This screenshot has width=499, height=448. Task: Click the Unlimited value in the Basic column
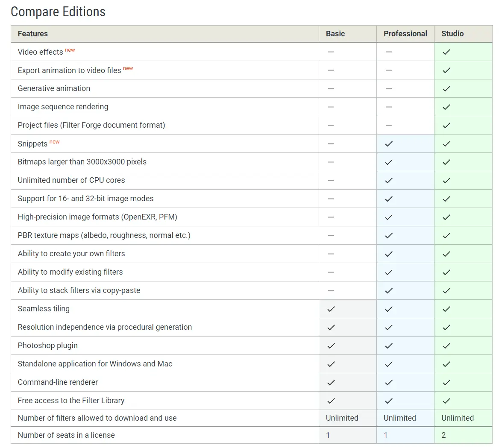click(x=341, y=418)
